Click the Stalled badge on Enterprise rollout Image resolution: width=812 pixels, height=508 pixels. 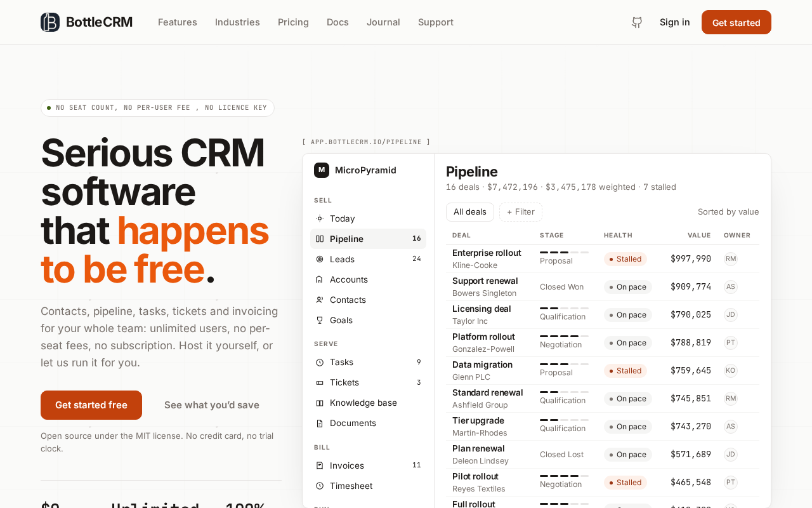625,259
